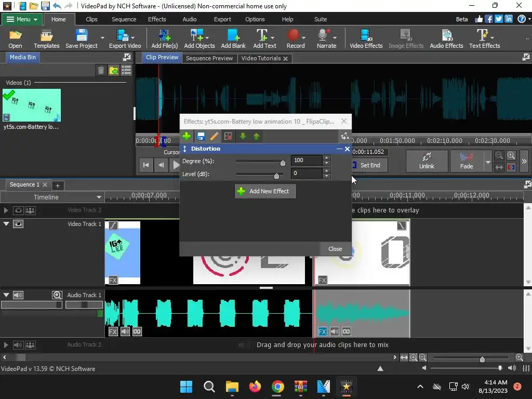Move effect down with green down arrow

[x=243, y=137]
